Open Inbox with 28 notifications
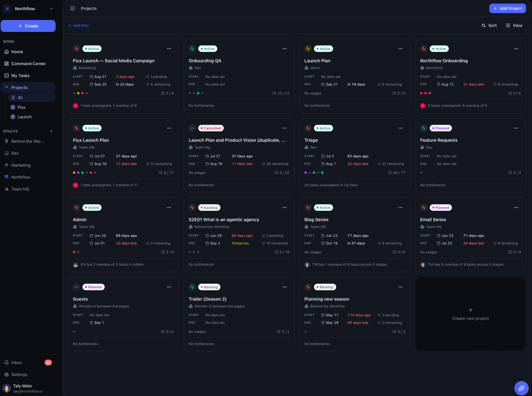The image size is (532, 396). [x=28, y=362]
